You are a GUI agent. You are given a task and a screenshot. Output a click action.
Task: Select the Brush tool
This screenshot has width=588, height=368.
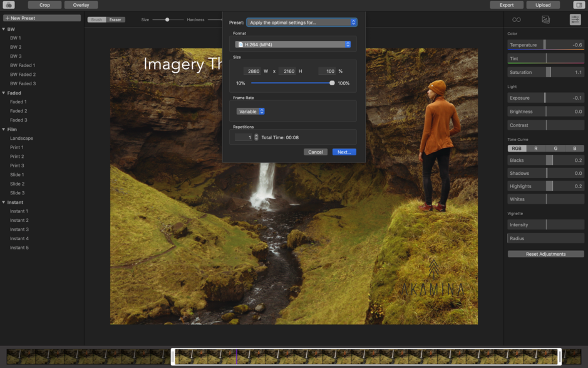coord(95,19)
